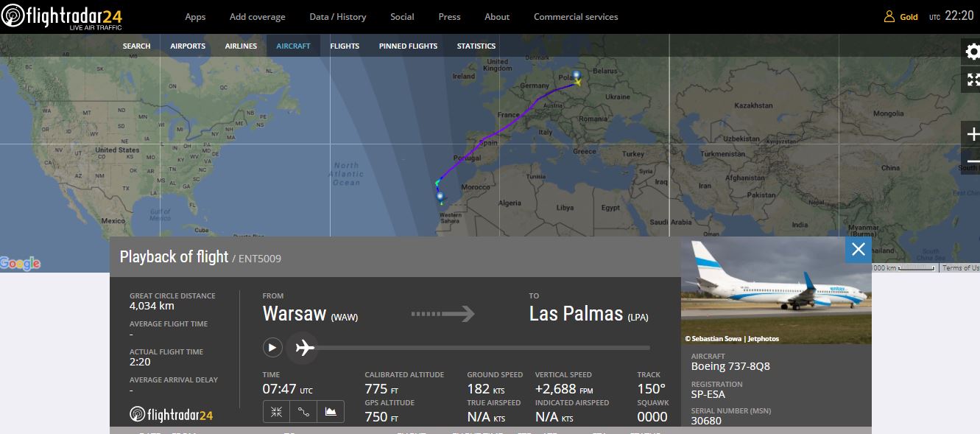Close the flight playback panel
980x434 pixels.
tap(859, 250)
